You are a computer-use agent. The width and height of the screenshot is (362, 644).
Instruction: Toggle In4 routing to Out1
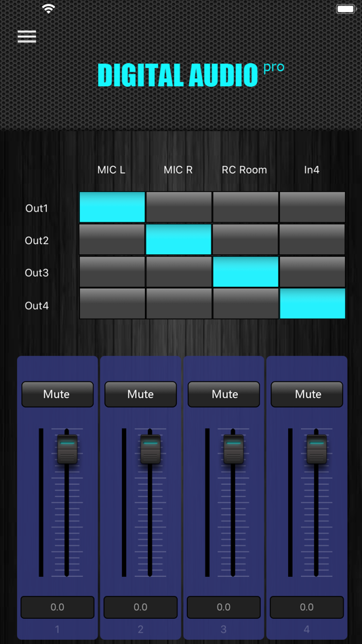(x=313, y=207)
